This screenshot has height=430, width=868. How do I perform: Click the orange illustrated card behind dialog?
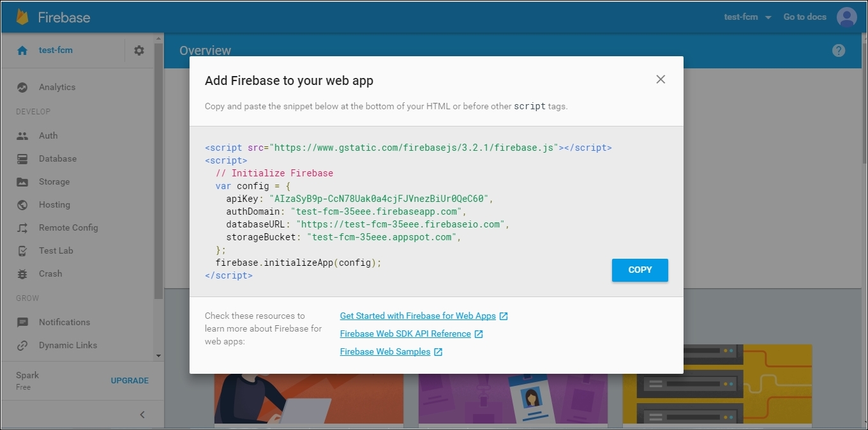[x=309, y=400]
